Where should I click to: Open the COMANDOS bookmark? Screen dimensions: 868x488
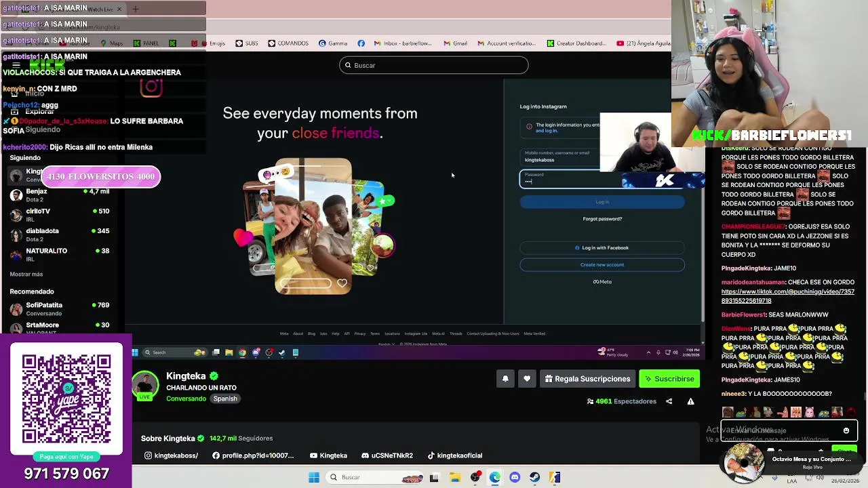pos(288,43)
